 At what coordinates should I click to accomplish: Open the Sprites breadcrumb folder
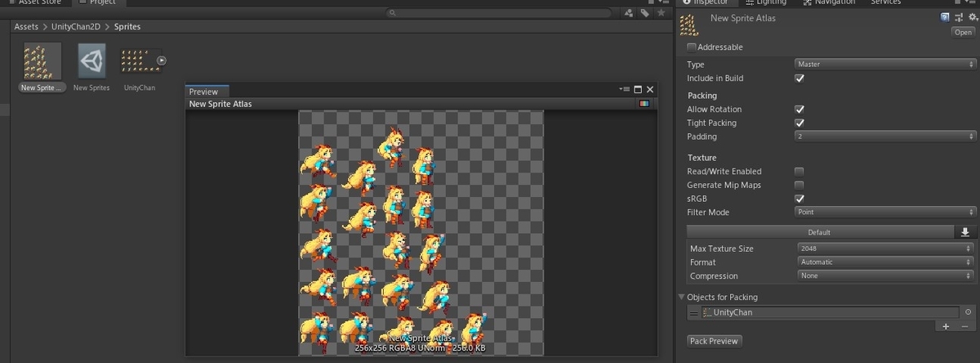click(127, 27)
